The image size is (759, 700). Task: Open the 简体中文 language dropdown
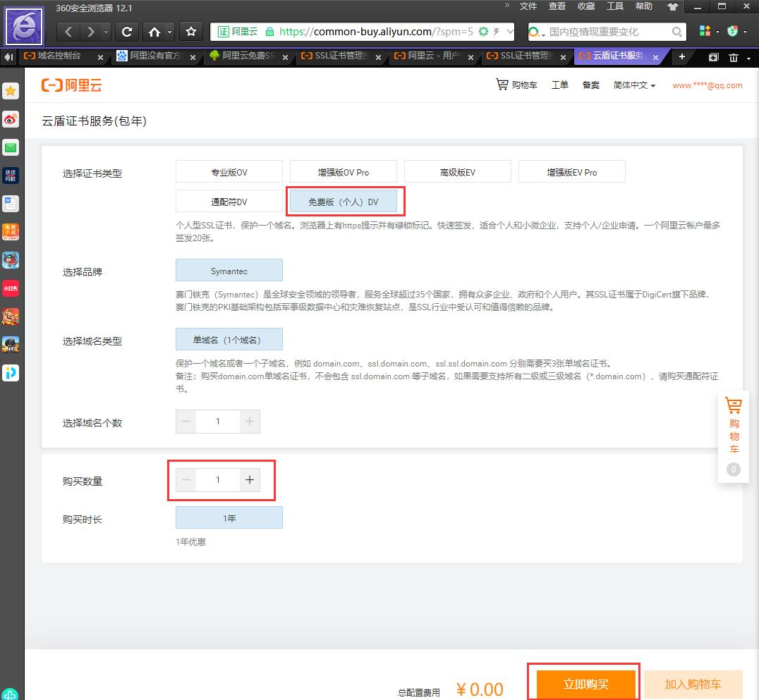[x=633, y=85]
